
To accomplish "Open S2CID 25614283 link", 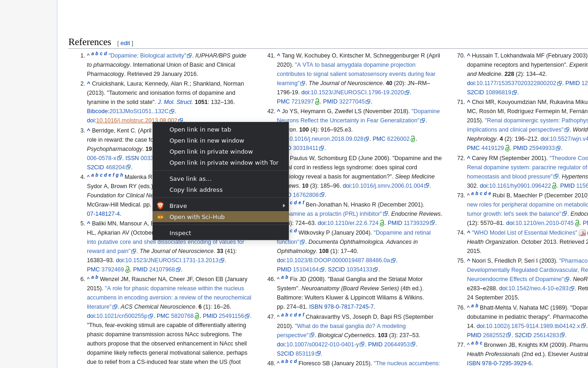I will click(549, 335).
